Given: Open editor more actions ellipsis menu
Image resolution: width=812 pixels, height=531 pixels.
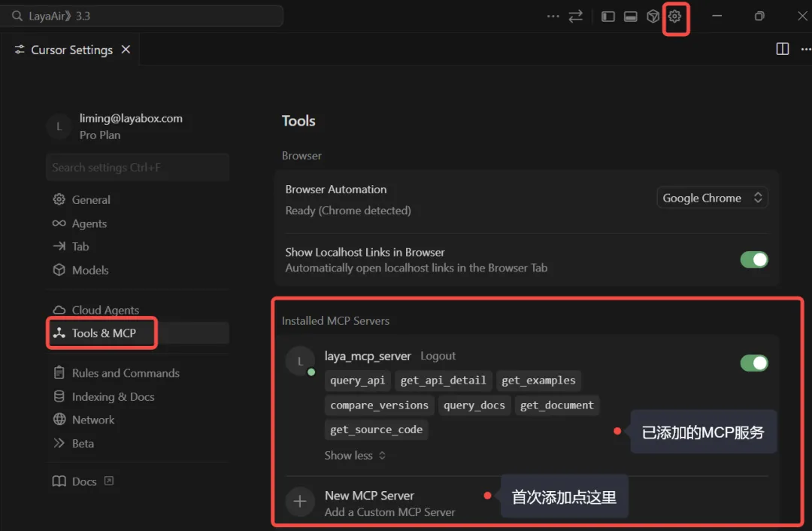Looking at the screenshot, I should pos(805,49).
